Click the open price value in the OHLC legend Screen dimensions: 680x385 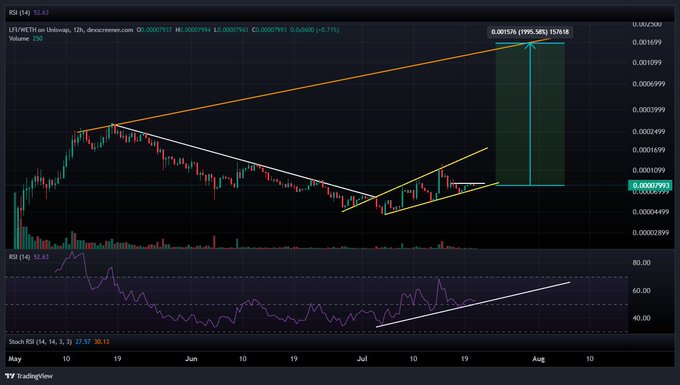tap(156, 30)
